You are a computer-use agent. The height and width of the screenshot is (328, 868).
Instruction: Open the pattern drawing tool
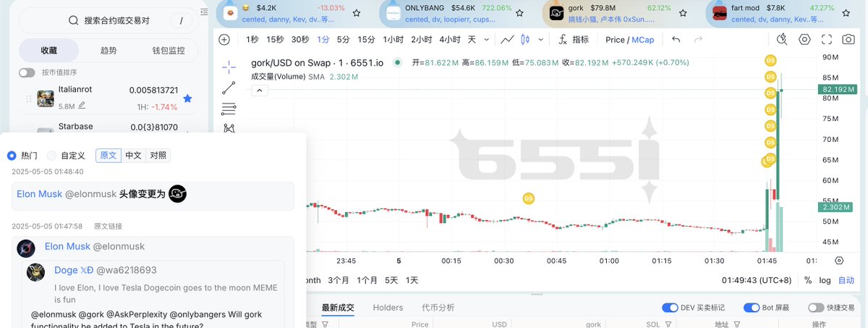coord(229,128)
